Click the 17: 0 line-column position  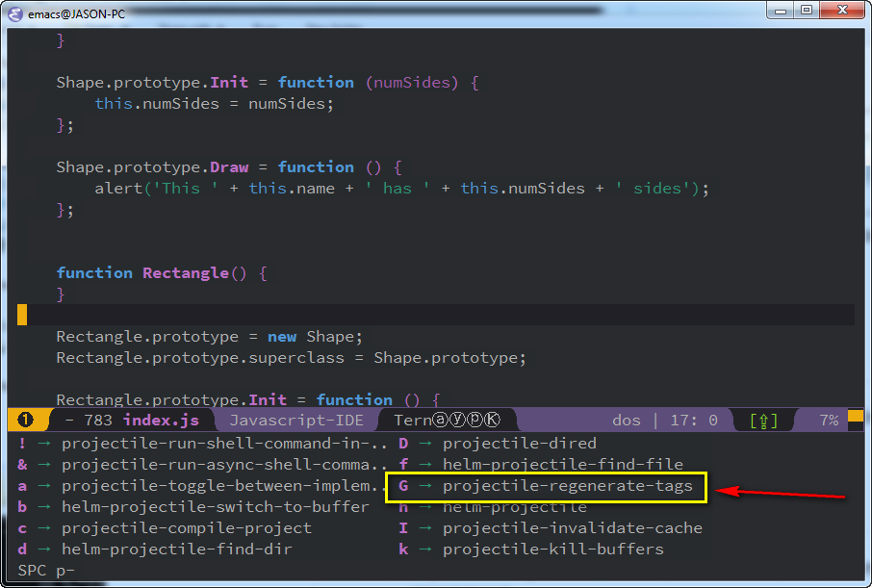point(694,420)
